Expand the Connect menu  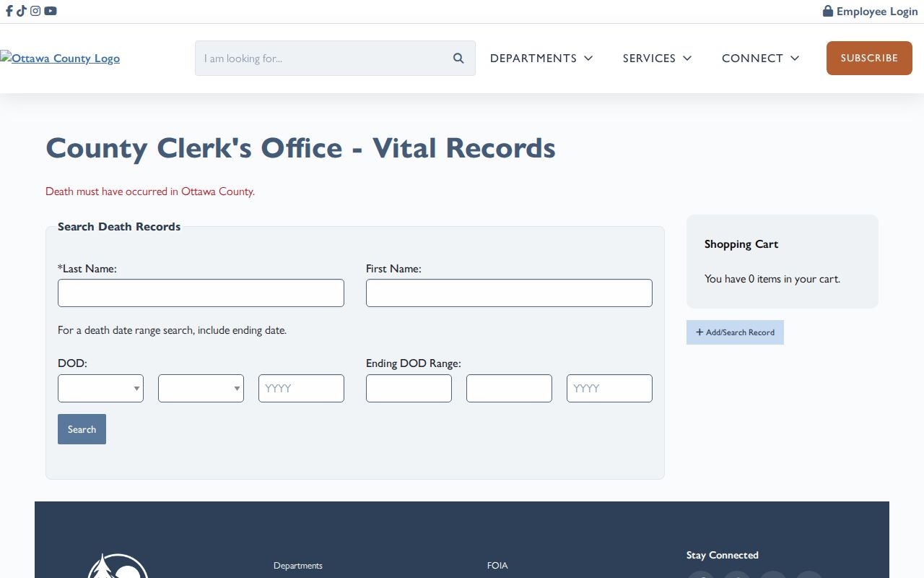point(761,59)
